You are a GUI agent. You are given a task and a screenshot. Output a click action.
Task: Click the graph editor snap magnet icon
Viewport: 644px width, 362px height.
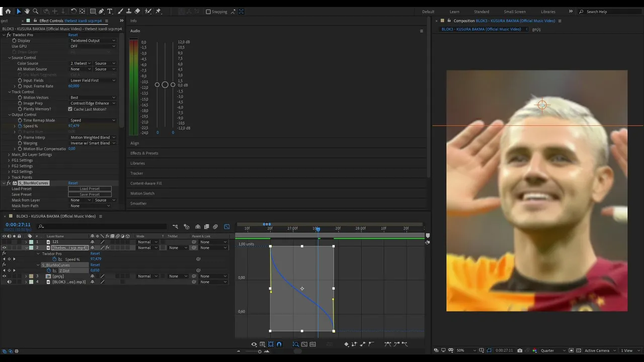(x=279, y=344)
